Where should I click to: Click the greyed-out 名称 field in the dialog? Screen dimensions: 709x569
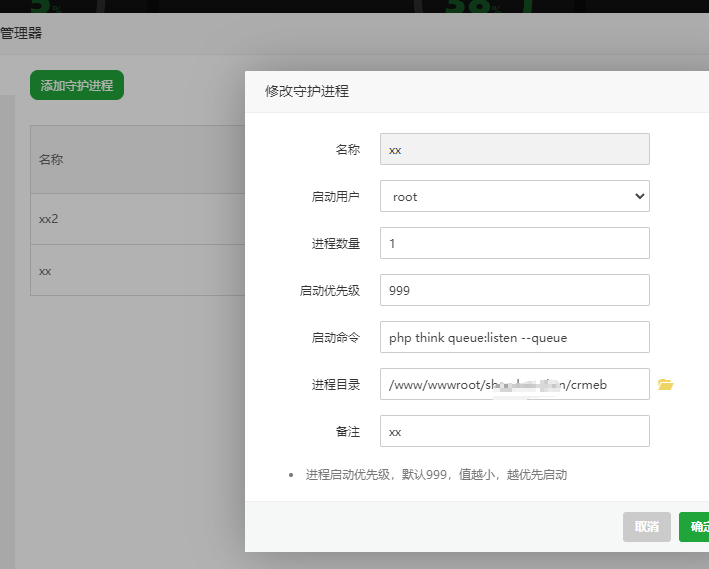coord(514,149)
